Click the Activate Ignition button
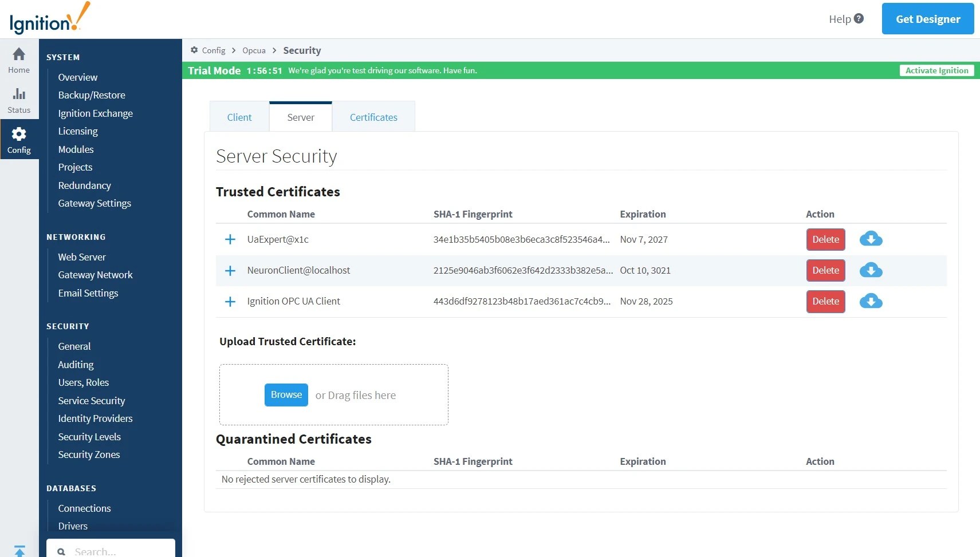The height and width of the screenshot is (557, 980). pyautogui.click(x=936, y=70)
